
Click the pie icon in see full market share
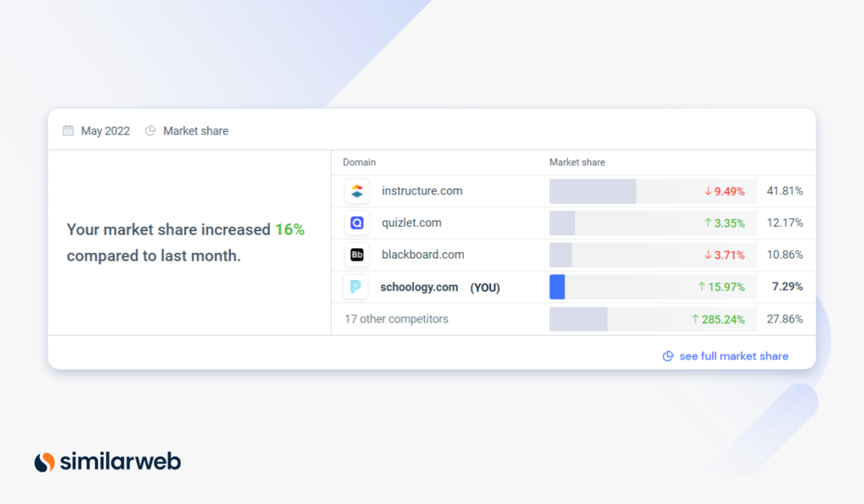(668, 356)
